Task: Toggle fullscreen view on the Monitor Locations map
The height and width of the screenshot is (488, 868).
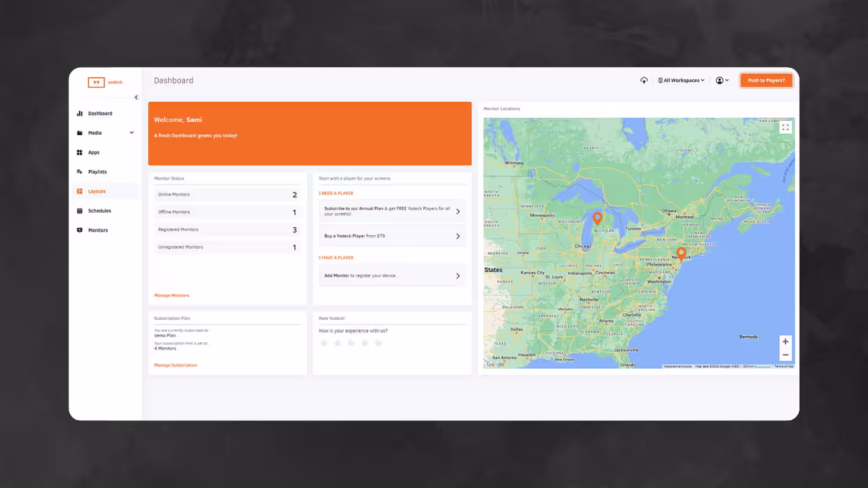Action: pyautogui.click(x=785, y=127)
